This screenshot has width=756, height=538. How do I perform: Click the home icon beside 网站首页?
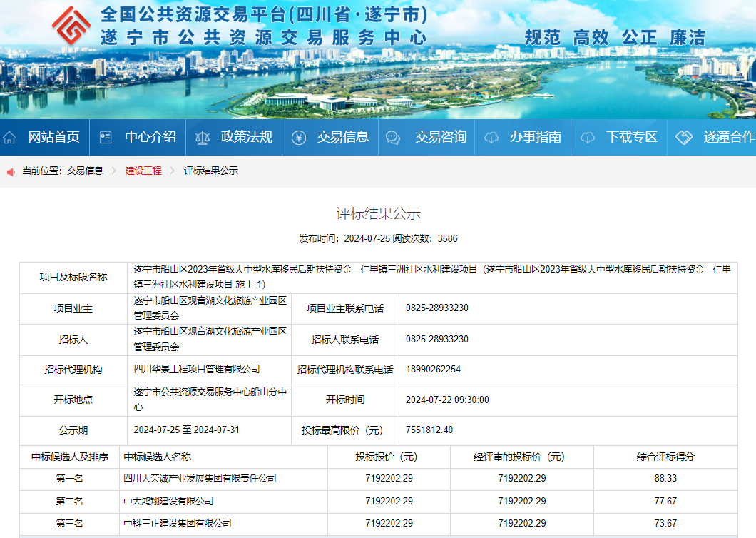10,138
